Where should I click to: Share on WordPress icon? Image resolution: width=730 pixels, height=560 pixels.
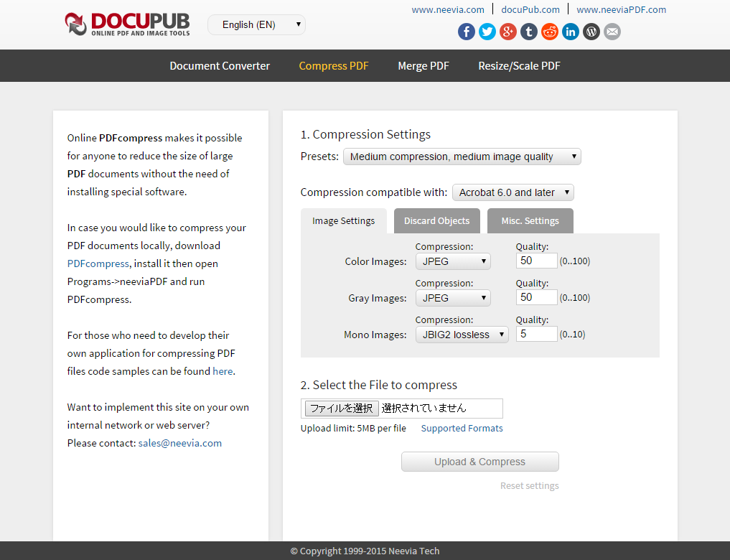pyautogui.click(x=591, y=32)
